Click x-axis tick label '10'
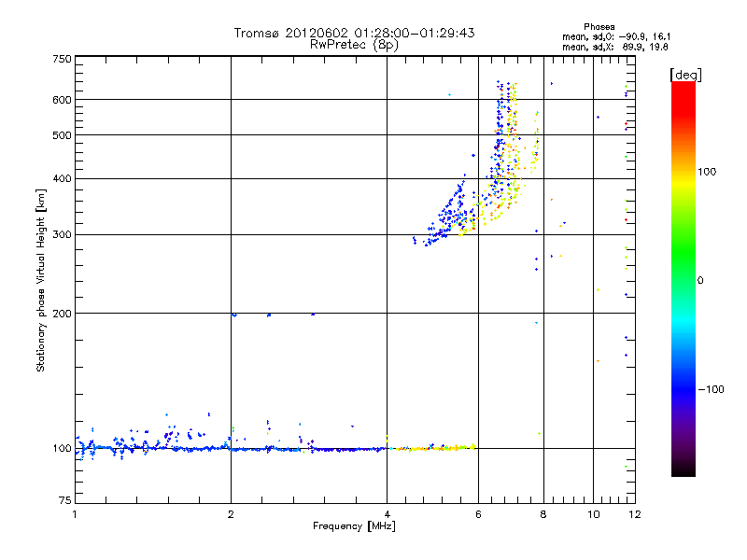The height and width of the screenshot is (560, 747). pos(593,514)
